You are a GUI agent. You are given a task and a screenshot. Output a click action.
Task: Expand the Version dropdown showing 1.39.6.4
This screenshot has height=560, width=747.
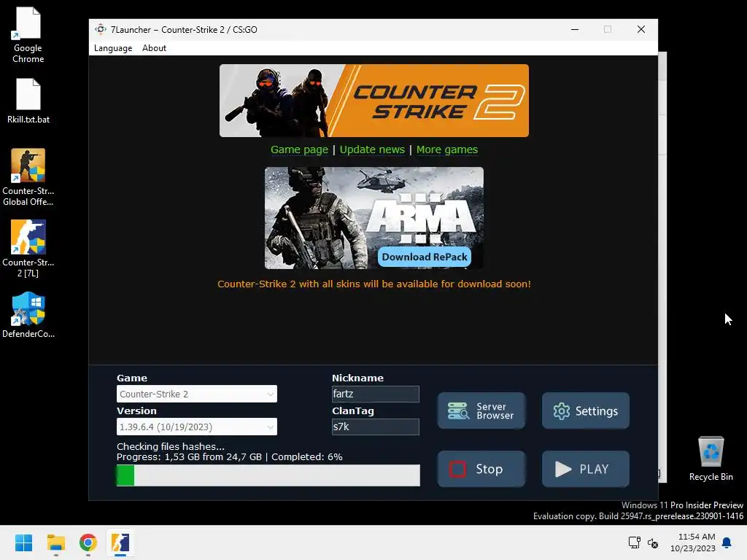click(x=197, y=427)
